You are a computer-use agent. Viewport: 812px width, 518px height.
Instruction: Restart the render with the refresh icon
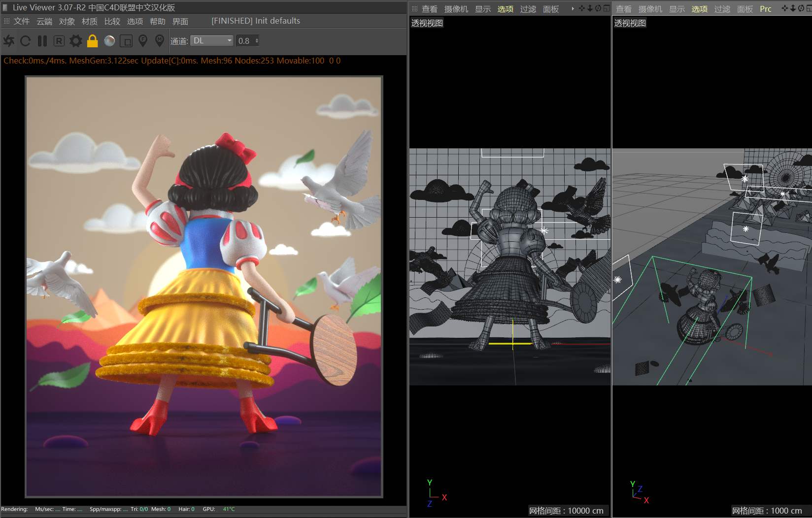coord(26,41)
